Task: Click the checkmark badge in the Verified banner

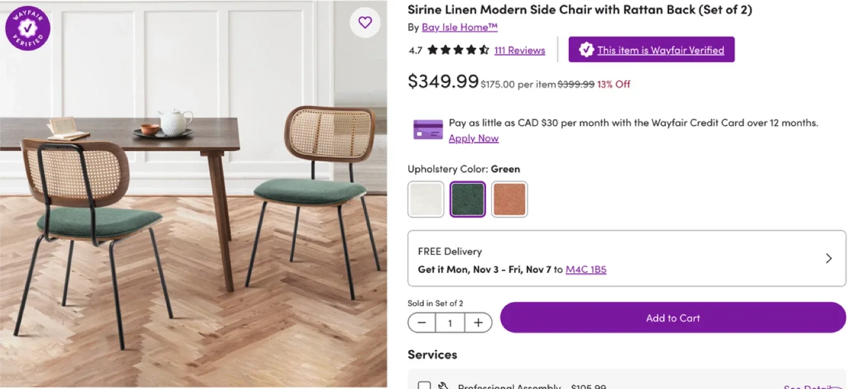Action: click(x=584, y=49)
